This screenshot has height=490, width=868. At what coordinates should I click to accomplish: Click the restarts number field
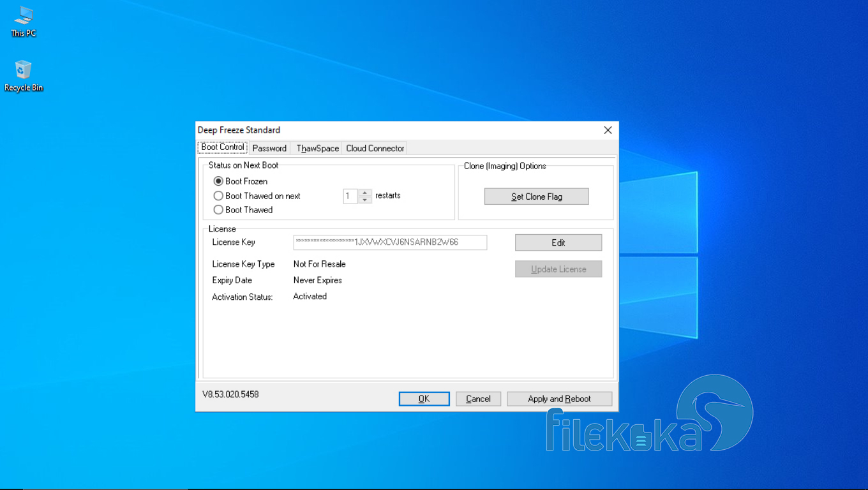[x=350, y=196]
